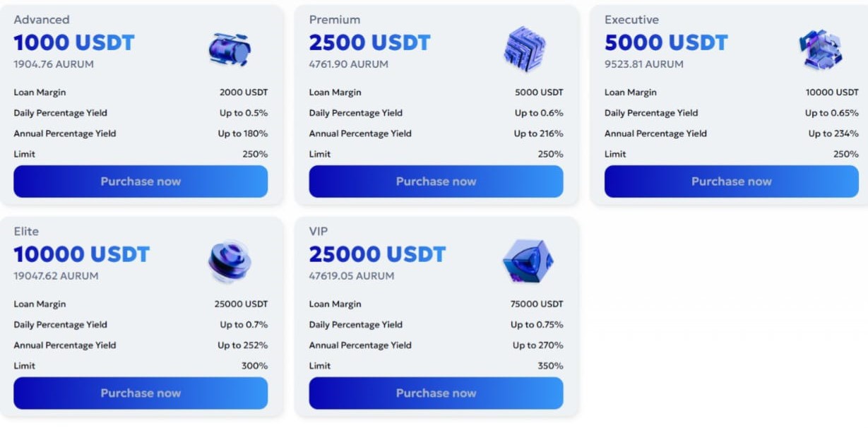Image resolution: width=868 pixels, height=428 pixels.
Task: Purchase the Advanced 1000 USDT plan
Action: click(141, 182)
